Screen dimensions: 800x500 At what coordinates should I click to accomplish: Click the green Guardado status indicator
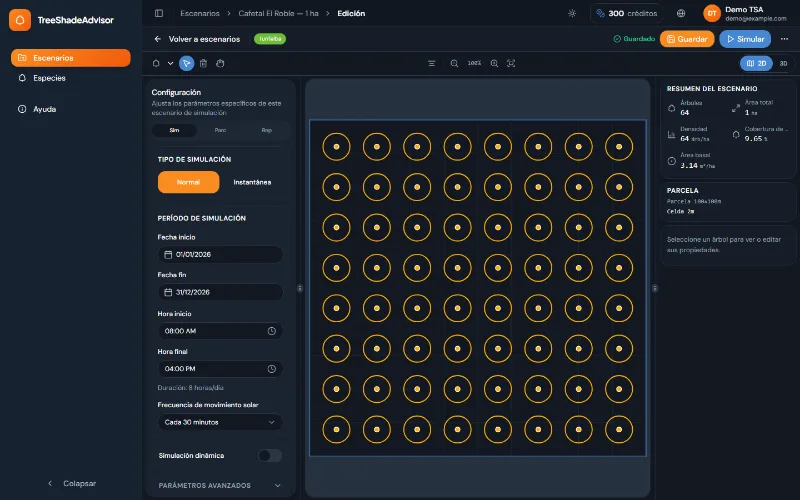(634, 39)
